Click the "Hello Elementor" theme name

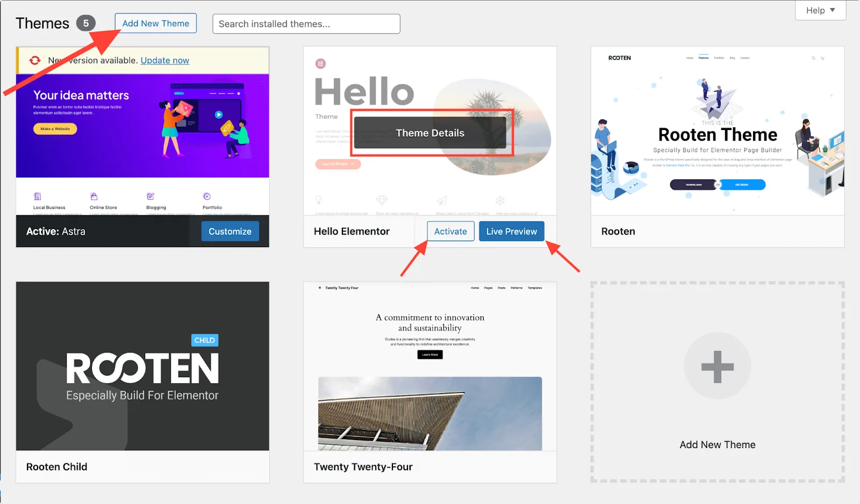click(x=352, y=232)
